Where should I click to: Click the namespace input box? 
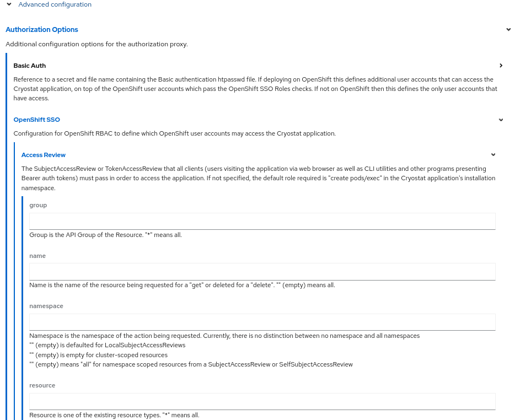262,322
